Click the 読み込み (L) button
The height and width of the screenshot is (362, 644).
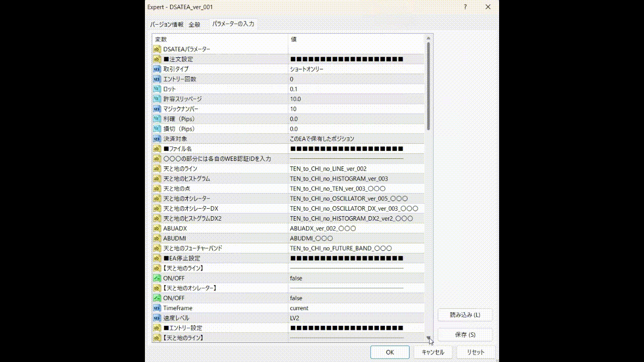pos(465,315)
